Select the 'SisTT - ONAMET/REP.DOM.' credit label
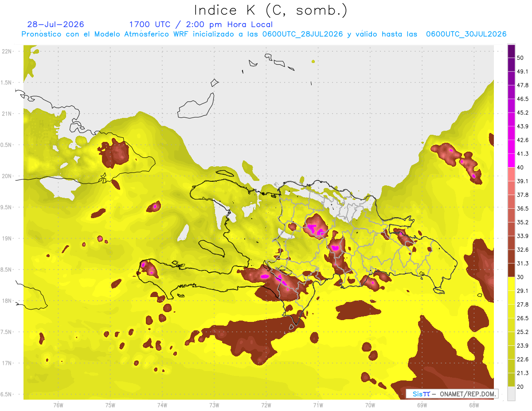This screenshot has width=532, height=411. tap(453, 394)
